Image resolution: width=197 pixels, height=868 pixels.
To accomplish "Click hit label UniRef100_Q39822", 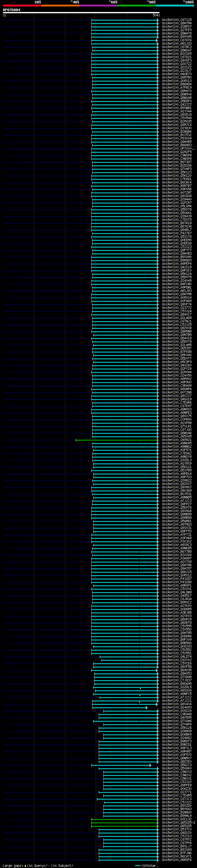I will 177,481.
